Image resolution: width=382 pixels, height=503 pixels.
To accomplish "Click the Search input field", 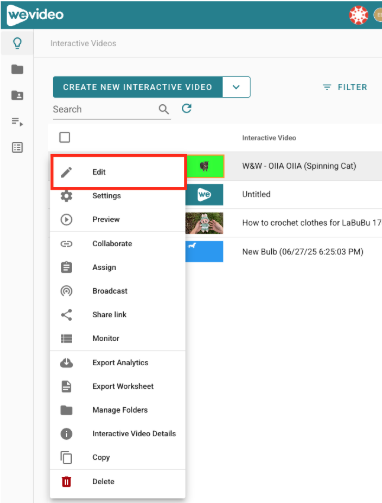I will 105,109.
